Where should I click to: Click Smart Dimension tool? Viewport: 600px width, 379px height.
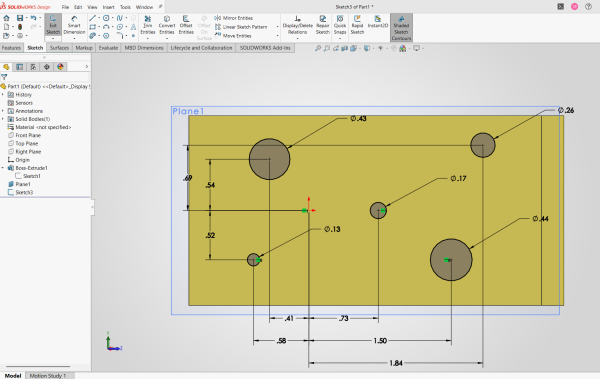[74, 25]
